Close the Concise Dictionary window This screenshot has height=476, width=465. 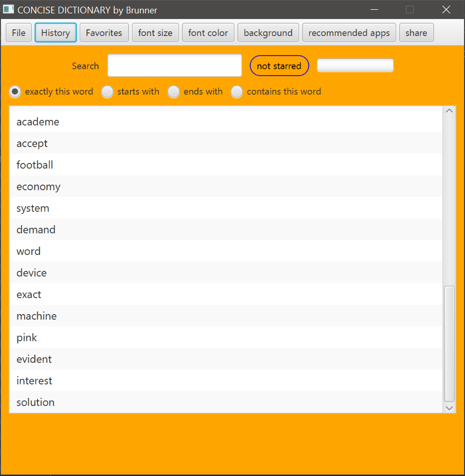click(446, 10)
